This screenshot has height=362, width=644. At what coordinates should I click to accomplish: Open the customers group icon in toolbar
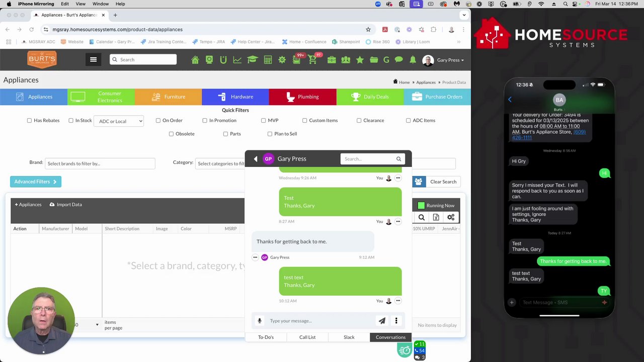(x=345, y=60)
